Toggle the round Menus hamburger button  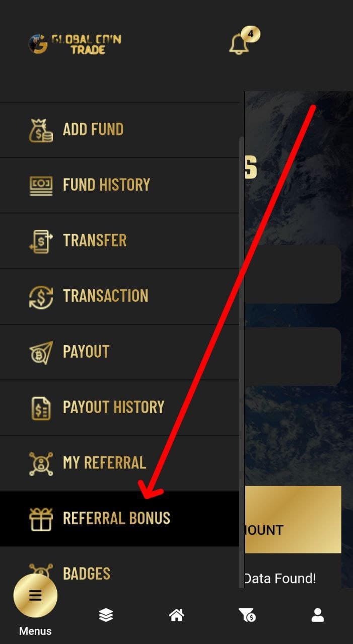pos(35,596)
